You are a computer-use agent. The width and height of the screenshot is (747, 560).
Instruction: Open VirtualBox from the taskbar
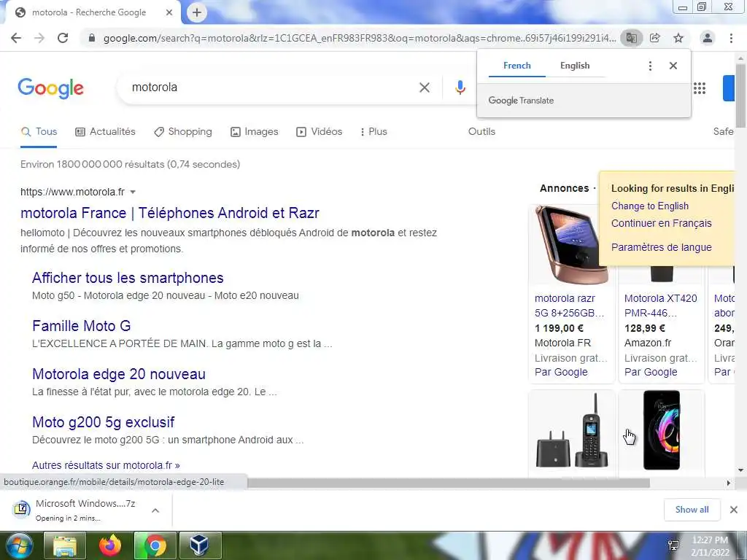(200, 545)
